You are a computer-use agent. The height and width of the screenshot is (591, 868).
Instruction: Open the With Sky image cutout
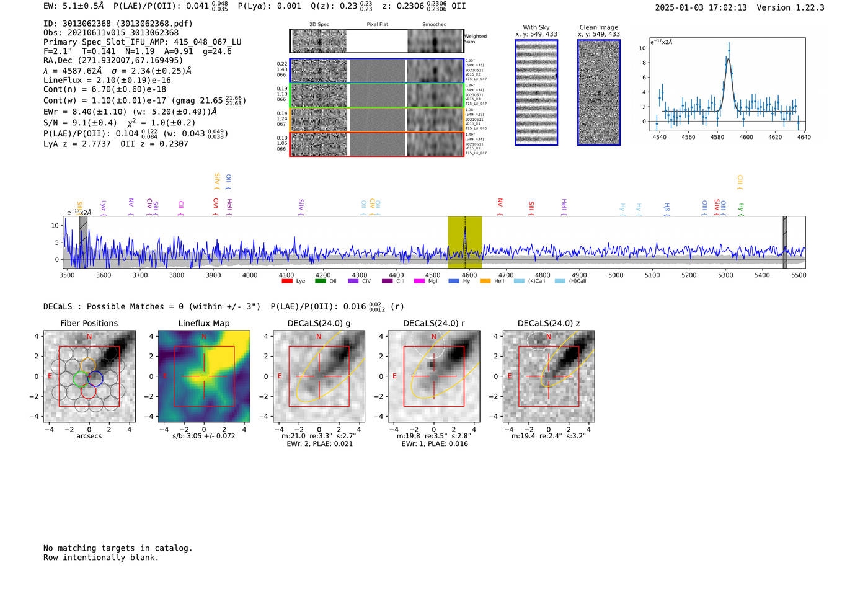pos(536,92)
